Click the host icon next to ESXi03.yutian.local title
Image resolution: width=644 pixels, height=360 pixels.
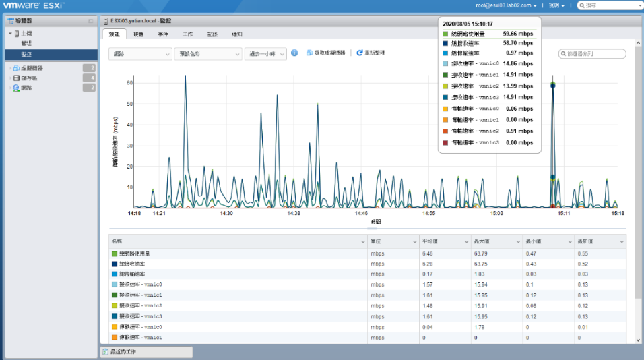(x=106, y=20)
